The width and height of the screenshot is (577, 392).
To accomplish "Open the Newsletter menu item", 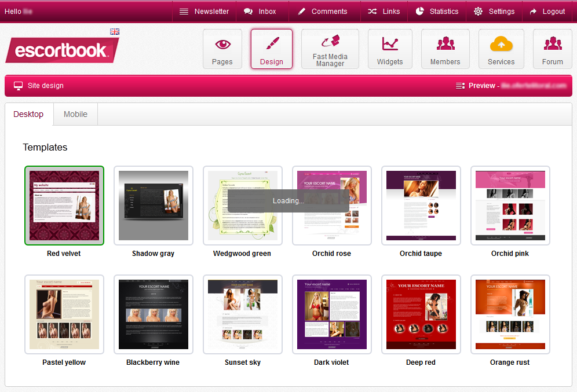I will click(204, 12).
